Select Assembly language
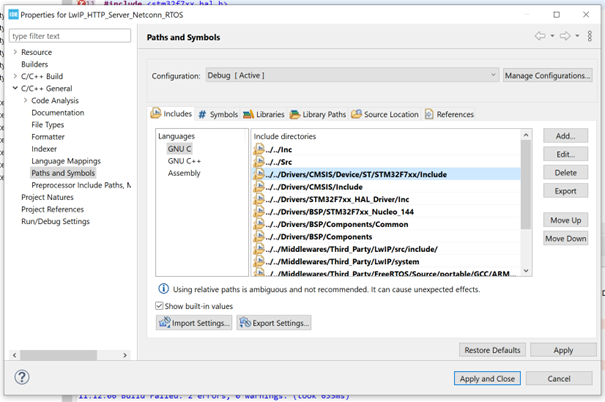The image size is (605, 402). 184,173
